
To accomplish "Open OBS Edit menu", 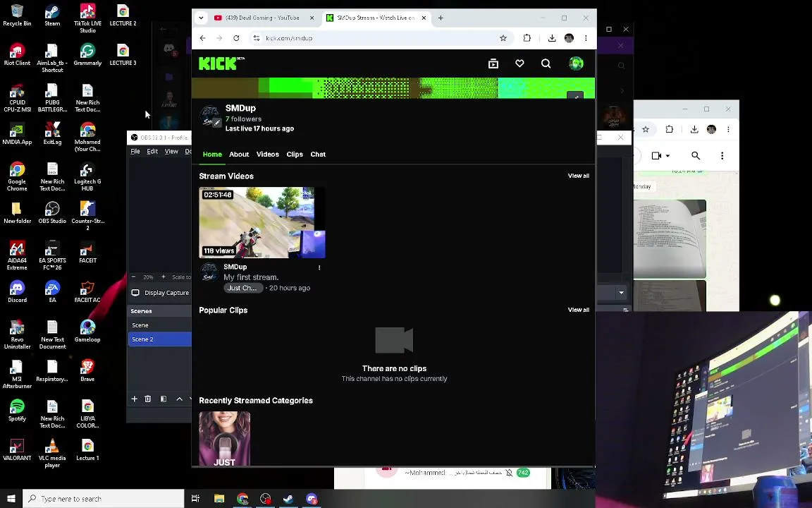I will coord(152,152).
